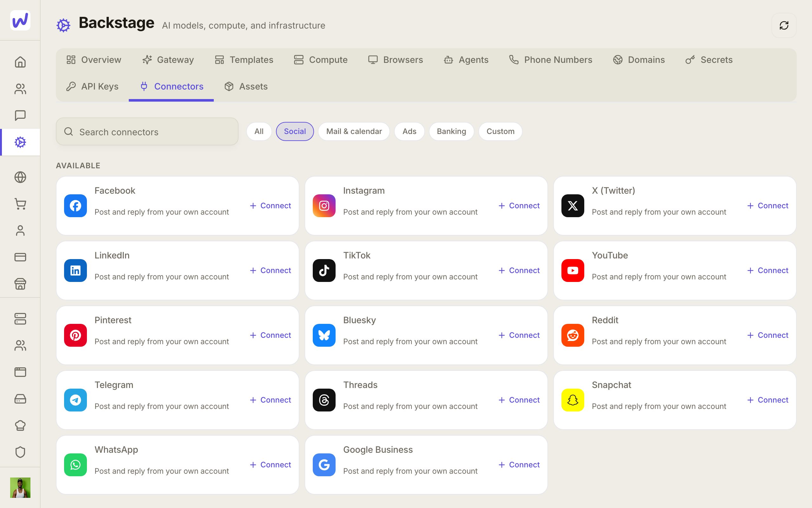Connect the LinkedIn account
This screenshot has height=508, width=812.
pyautogui.click(x=271, y=271)
